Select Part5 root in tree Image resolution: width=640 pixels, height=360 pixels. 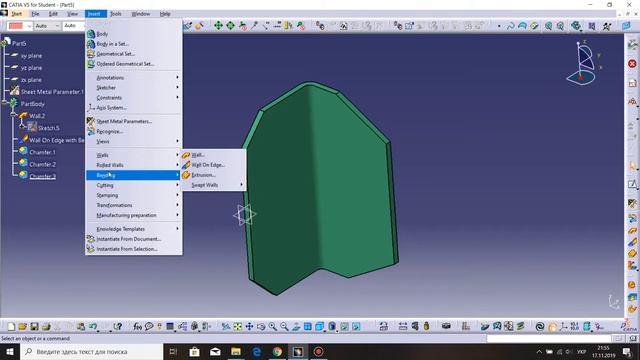[19, 43]
